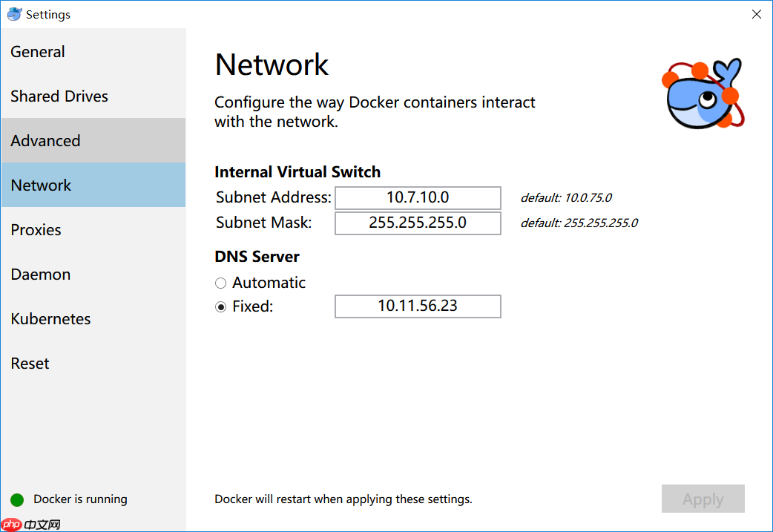This screenshot has height=532, width=773.
Task: Click the Docker whale icon in title bar
Action: [x=13, y=13]
